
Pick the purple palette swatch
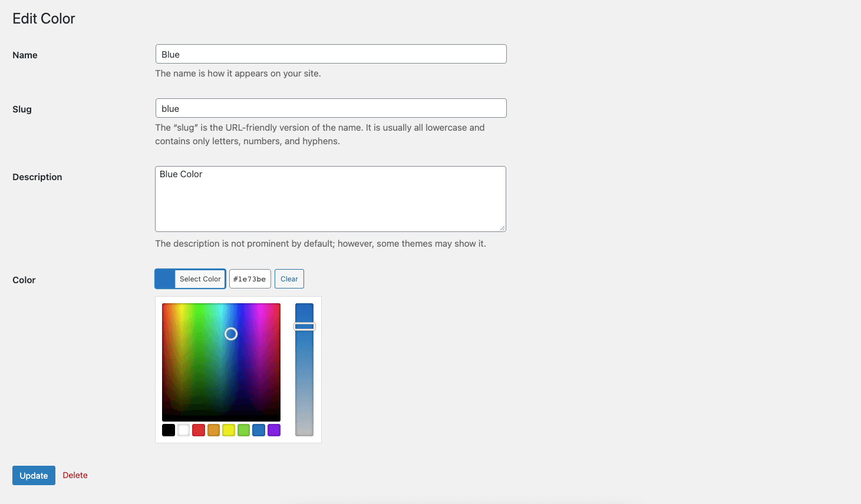pos(274,430)
